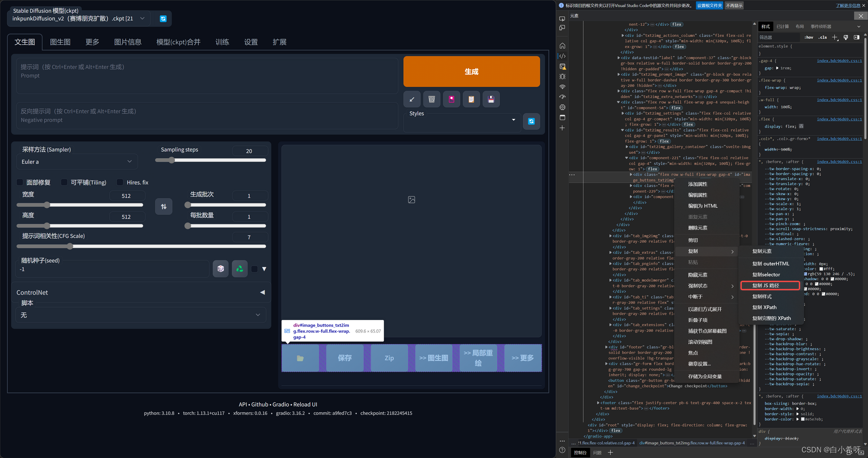This screenshot has height=458, width=868.
Task: Click the 筛选器 style filter field
Action: 779,37
